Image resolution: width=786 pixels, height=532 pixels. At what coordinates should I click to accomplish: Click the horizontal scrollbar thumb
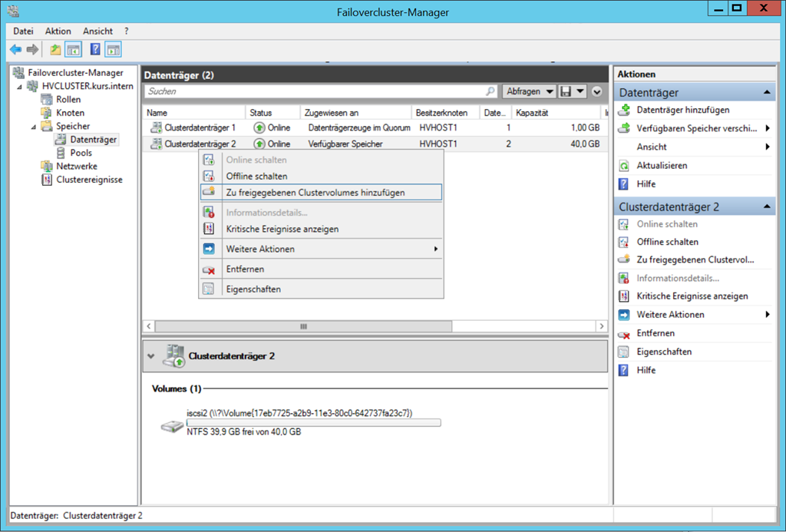pos(303,326)
